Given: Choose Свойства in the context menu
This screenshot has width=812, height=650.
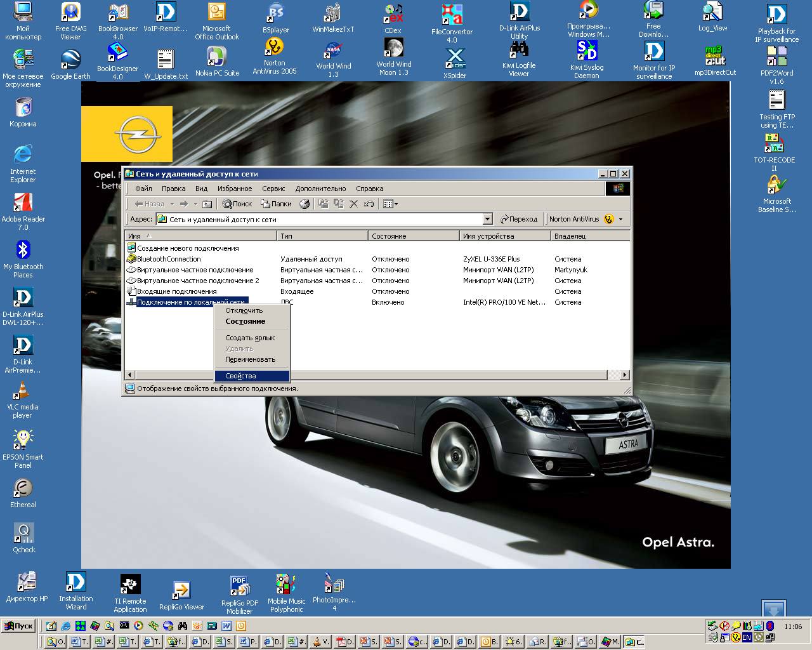Looking at the screenshot, I should coord(241,376).
